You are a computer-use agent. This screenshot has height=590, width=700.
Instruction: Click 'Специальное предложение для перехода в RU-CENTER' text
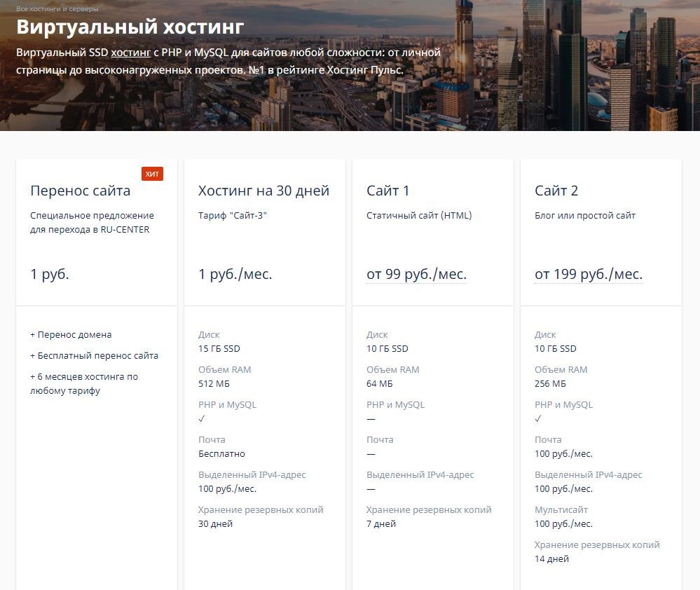click(92, 222)
